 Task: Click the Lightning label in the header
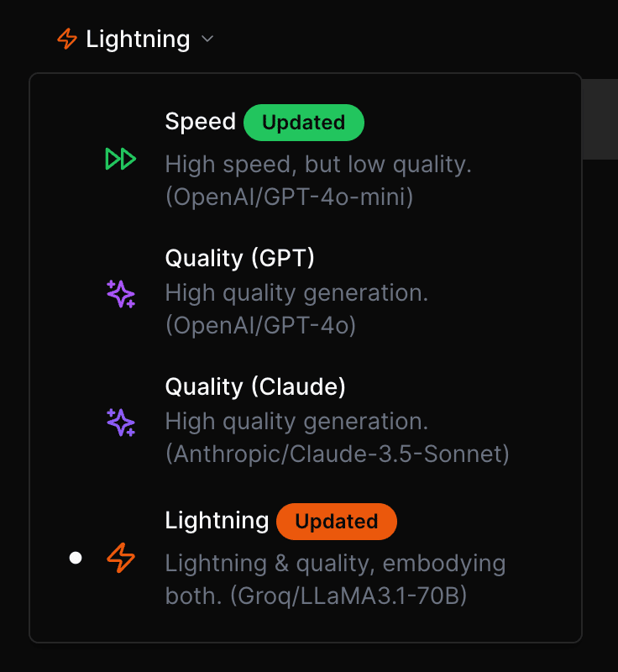[x=138, y=39]
